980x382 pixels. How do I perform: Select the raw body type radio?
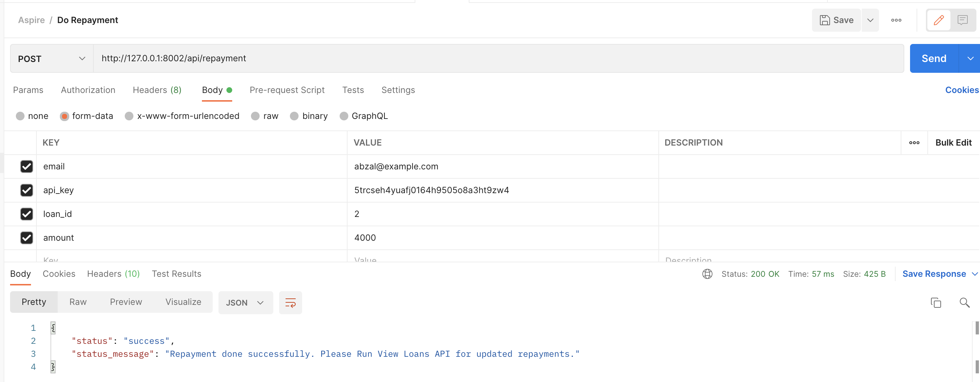click(255, 116)
